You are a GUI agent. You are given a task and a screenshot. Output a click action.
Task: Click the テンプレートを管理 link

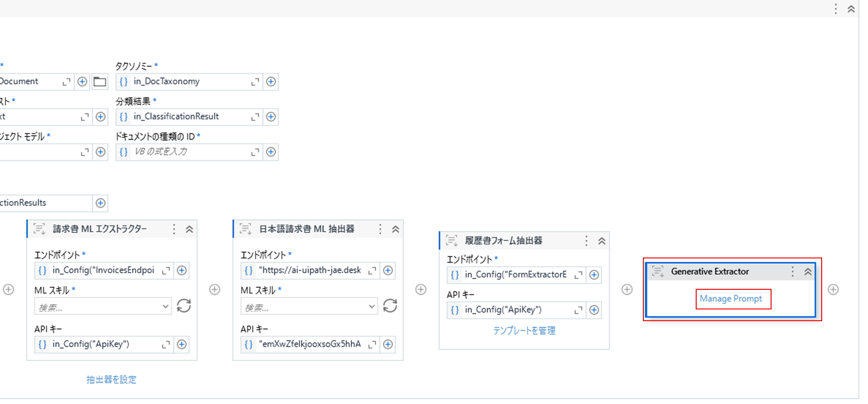524,331
